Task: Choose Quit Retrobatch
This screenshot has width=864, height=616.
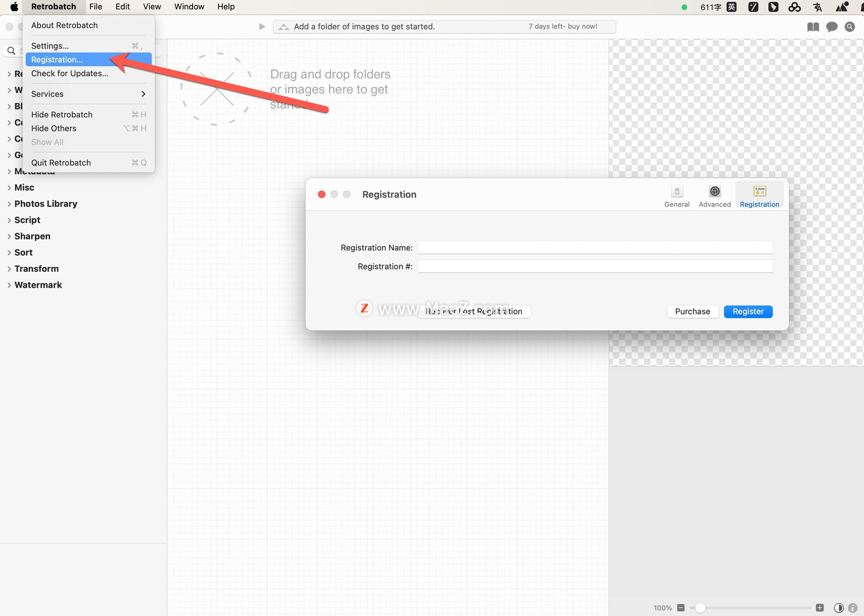Action: point(88,163)
